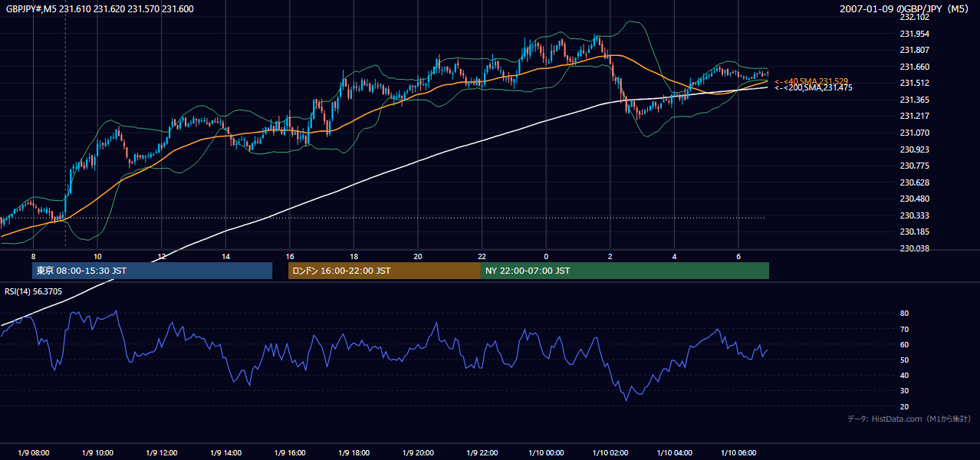Click RSI scale value 30

click(904, 391)
